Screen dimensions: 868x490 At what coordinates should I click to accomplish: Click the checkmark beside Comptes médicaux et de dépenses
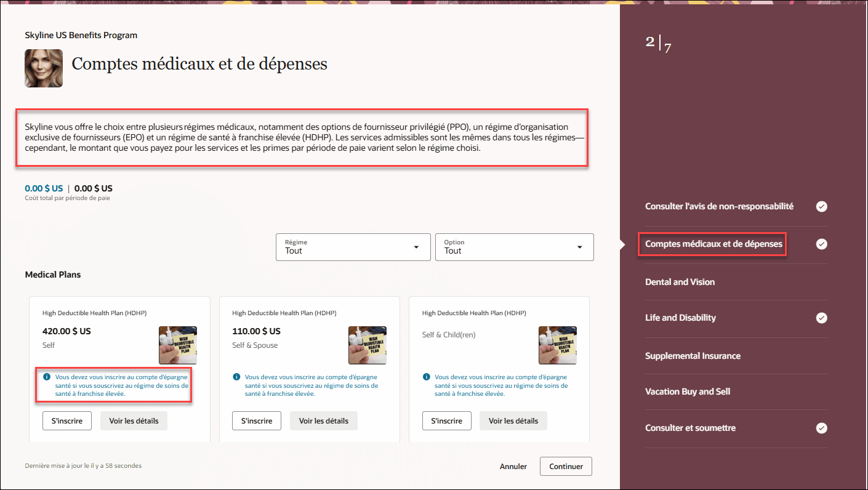(821, 244)
